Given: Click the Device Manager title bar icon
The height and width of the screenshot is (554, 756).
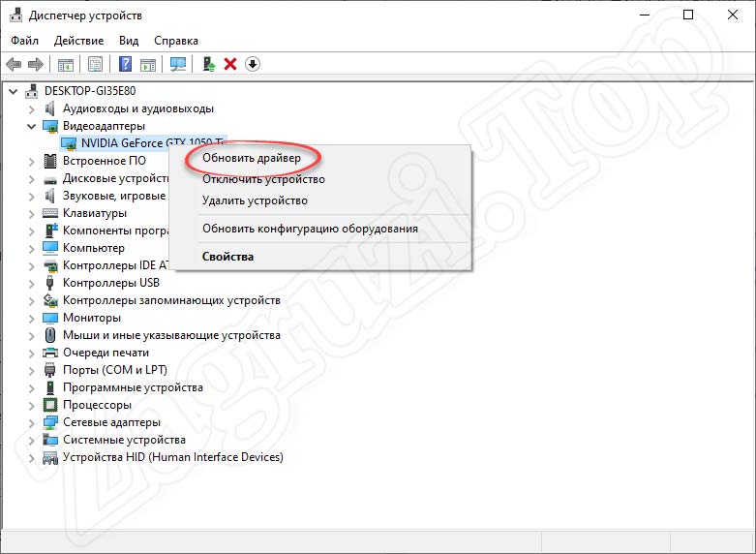Looking at the screenshot, I should [15, 15].
